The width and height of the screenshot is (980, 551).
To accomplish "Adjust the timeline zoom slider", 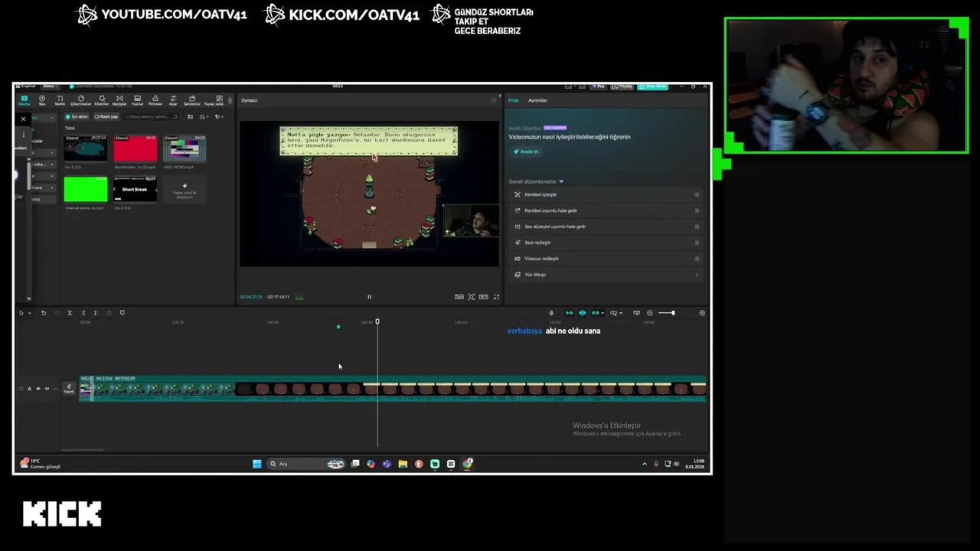I will pos(668,313).
